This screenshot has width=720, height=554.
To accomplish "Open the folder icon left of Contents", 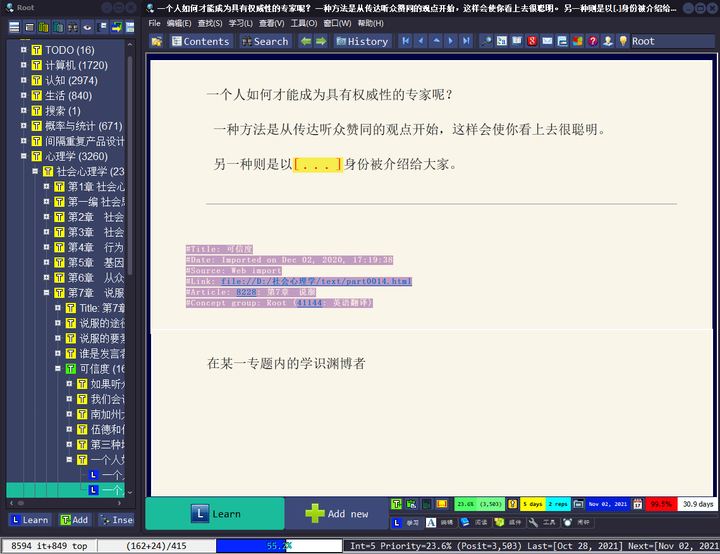I will pos(157,41).
